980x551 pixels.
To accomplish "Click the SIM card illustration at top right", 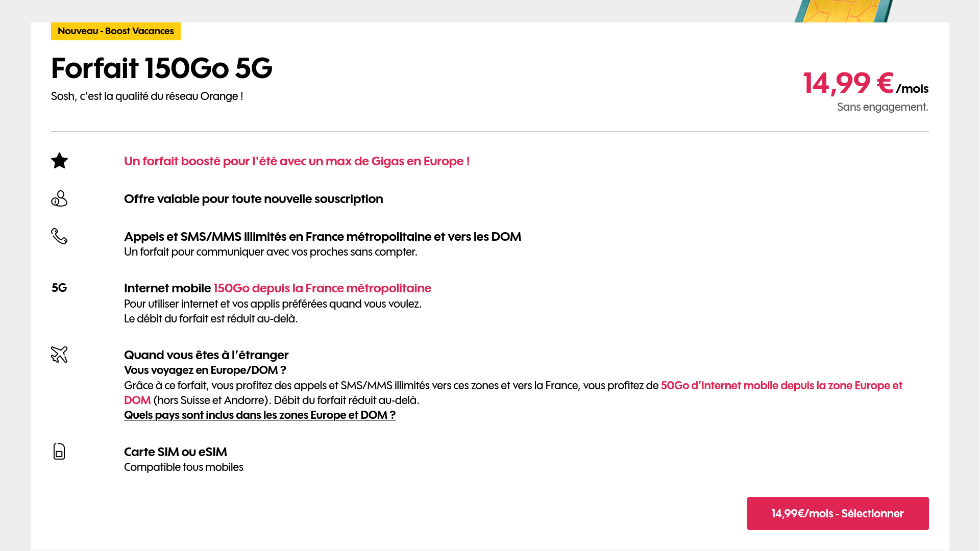I will click(843, 11).
